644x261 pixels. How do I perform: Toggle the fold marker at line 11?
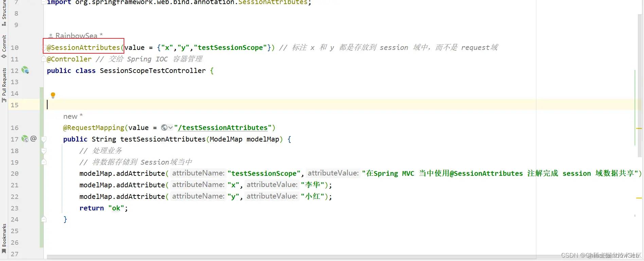coord(44,59)
